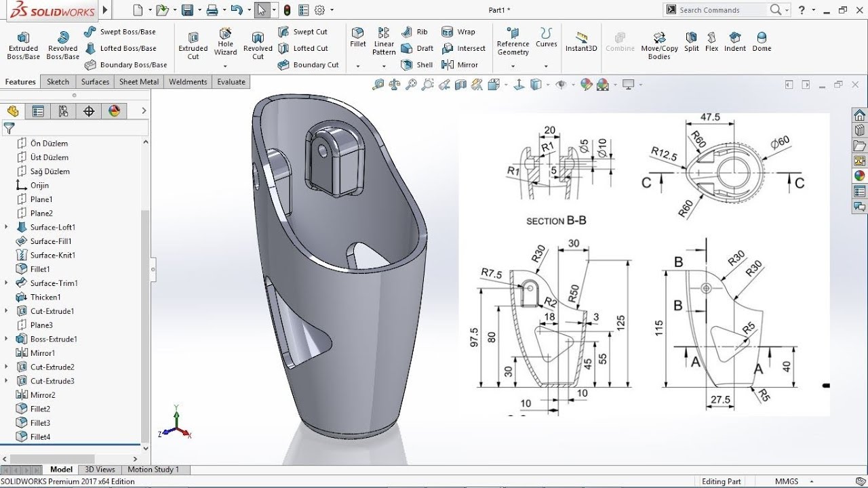Select Plane3 in the feature tree

click(x=41, y=325)
